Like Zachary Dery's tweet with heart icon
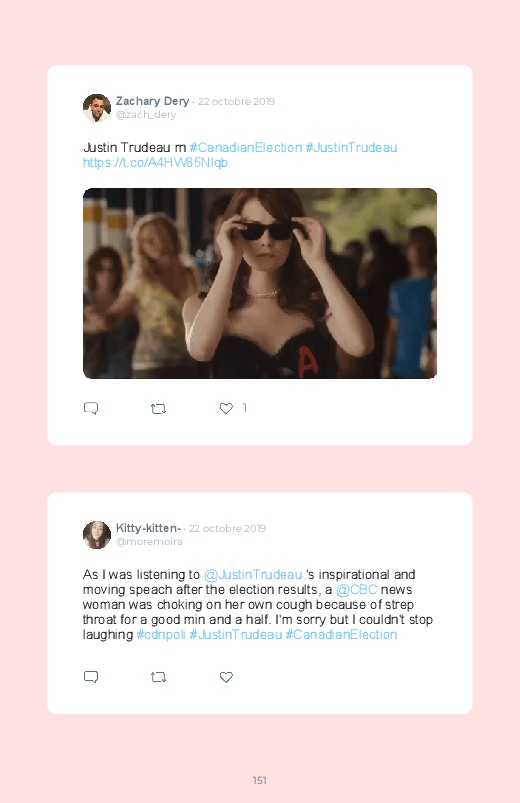 click(226, 408)
